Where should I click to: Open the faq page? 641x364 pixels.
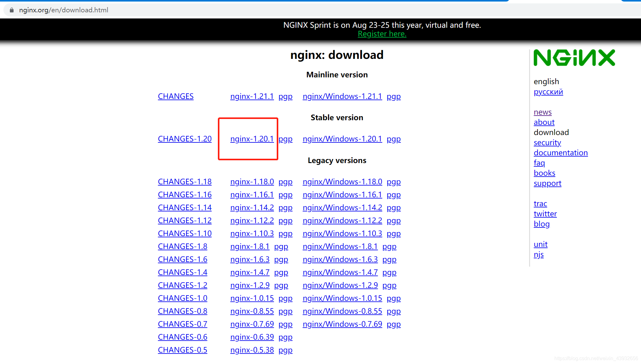539,163
